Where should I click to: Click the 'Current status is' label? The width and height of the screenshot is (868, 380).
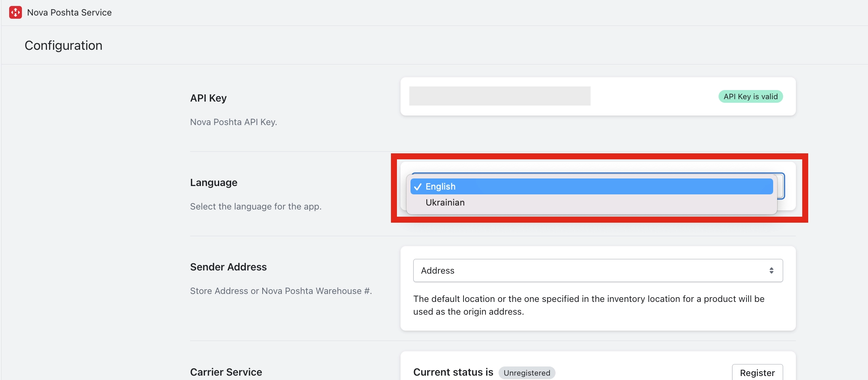tap(453, 372)
